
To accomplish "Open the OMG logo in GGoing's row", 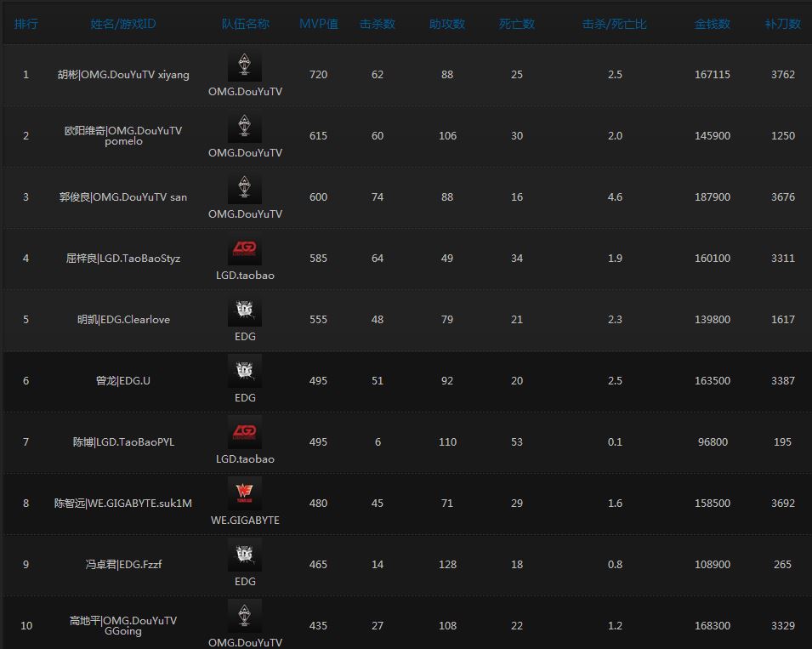I will pyautogui.click(x=245, y=616).
